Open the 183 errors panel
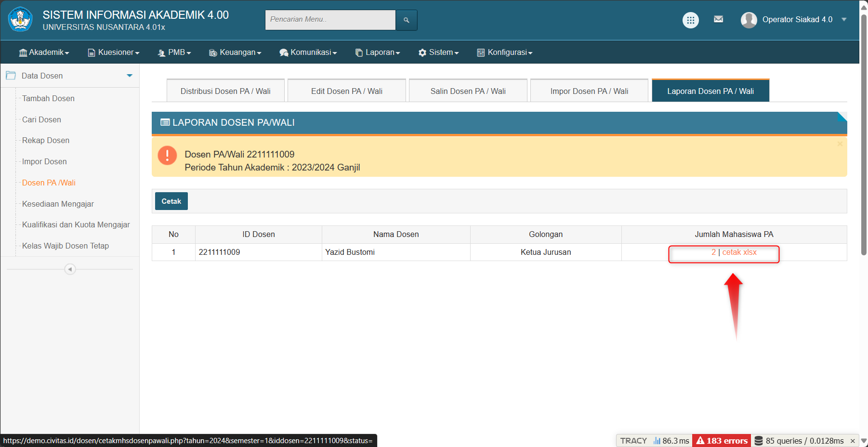The image size is (868, 447). click(721, 441)
